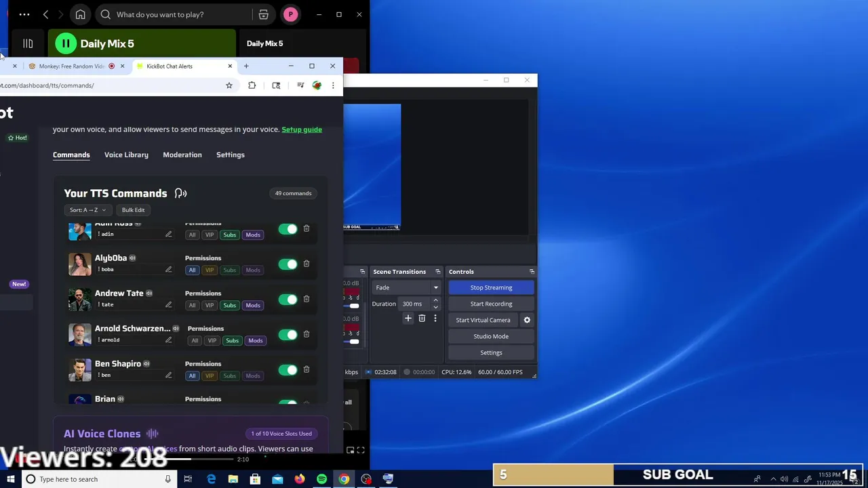Open OBS Settings button
Screen dimensions: 868x488
(x=491, y=352)
